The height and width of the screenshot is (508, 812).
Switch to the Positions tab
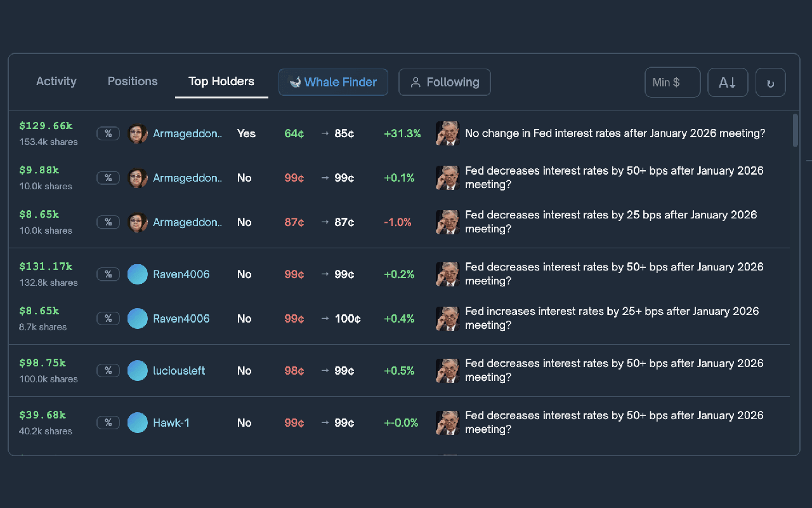pos(133,81)
